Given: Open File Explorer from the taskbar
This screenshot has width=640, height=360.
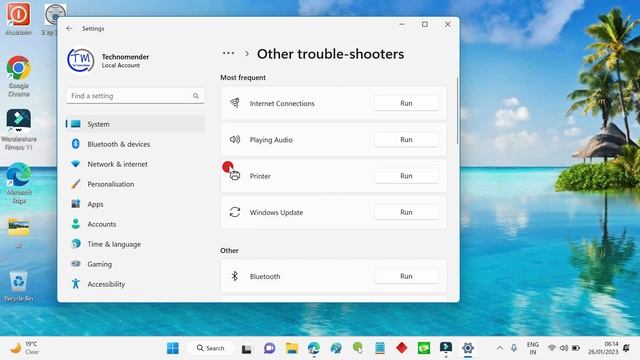Looking at the screenshot, I should click(291, 348).
